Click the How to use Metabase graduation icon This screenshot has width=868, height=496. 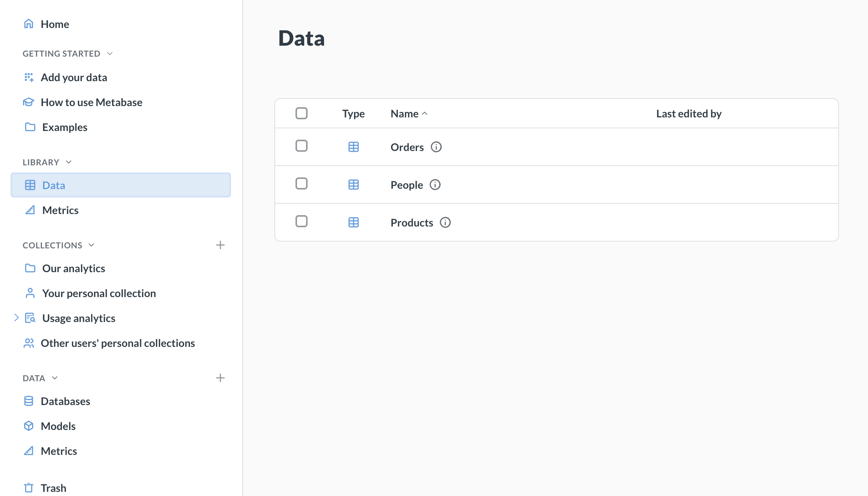(x=29, y=102)
